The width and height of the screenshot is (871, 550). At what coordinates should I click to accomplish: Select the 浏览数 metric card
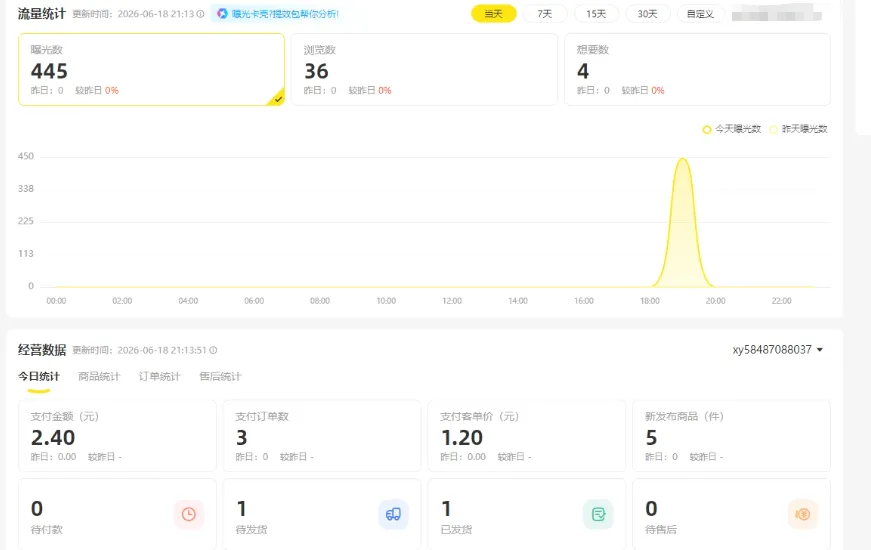pos(424,69)
